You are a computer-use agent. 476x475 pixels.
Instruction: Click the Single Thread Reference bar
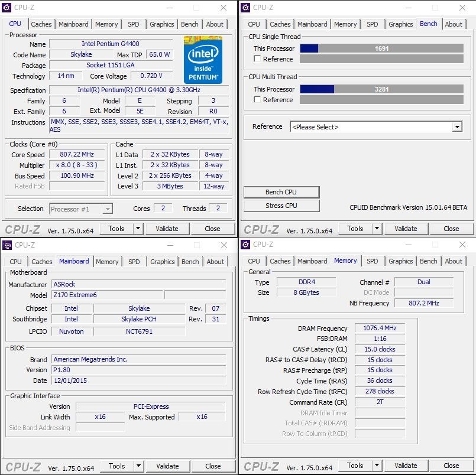(381, 59)
